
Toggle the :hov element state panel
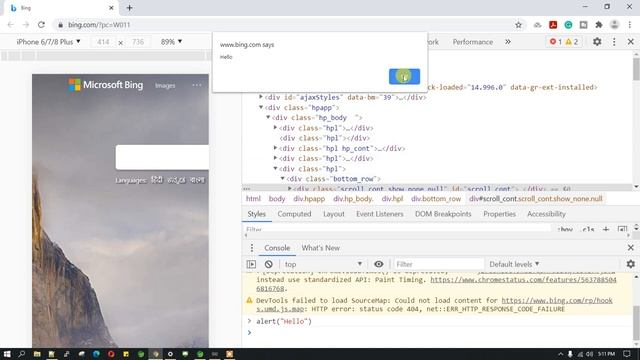pyautogui.click(x=565, y=229)
